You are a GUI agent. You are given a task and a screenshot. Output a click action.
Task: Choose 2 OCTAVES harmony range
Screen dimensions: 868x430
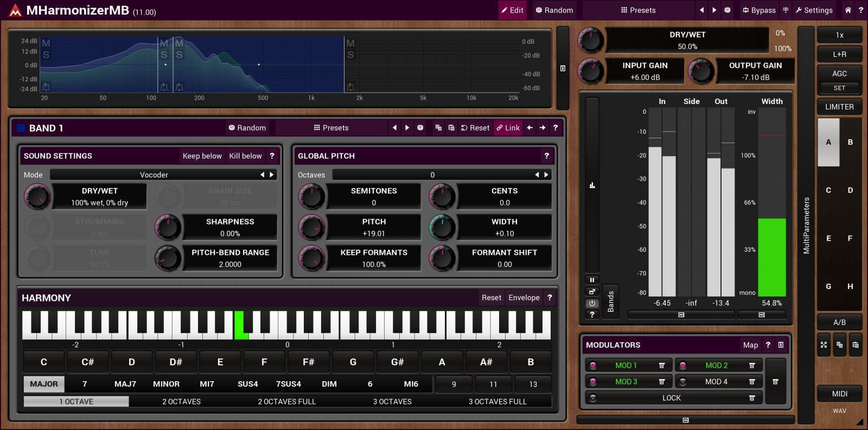click(181, 402)
